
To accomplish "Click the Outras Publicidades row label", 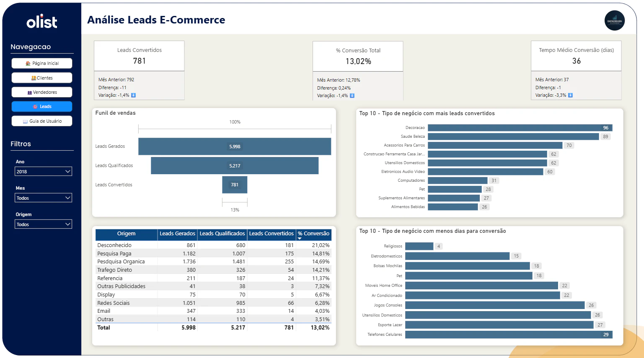I will click(x=122, y=286).
